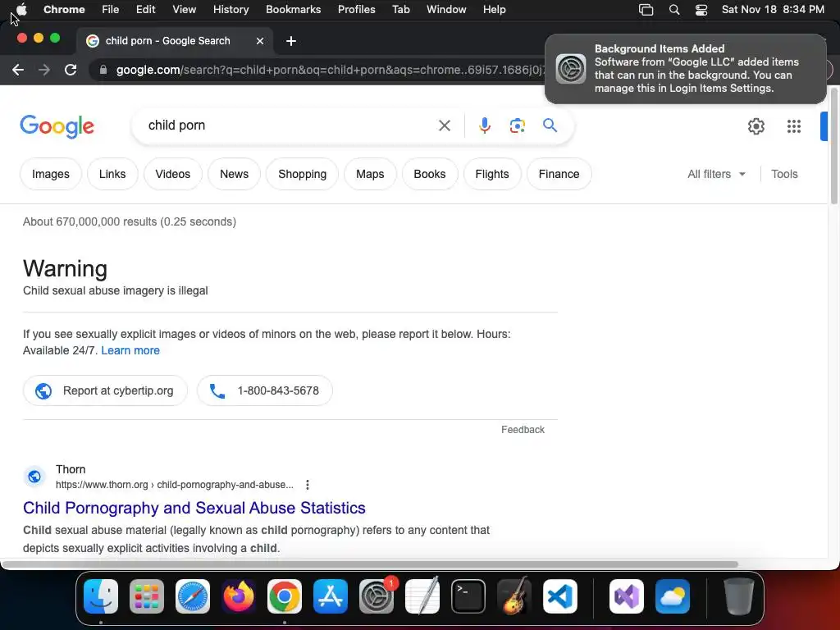Click the Learn more link
Image resolution: width=840 pixels, height=630 pixels.
coord(130,350)
